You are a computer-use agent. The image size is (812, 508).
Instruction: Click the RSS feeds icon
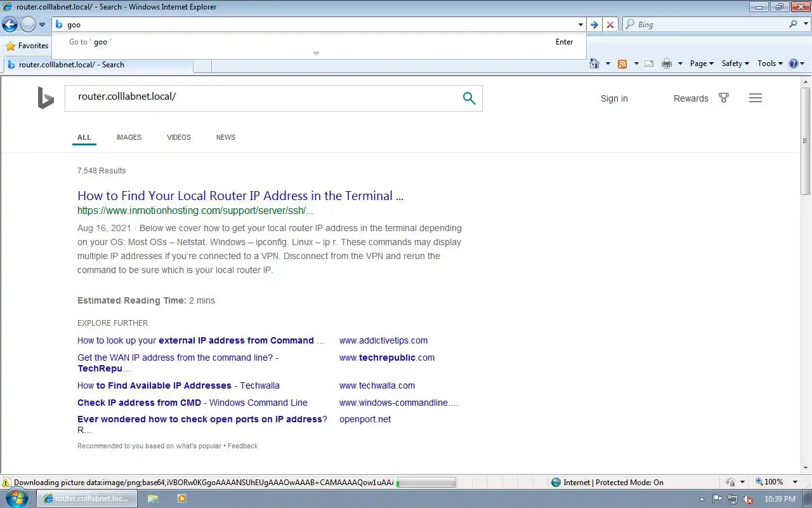click(622, 63)
